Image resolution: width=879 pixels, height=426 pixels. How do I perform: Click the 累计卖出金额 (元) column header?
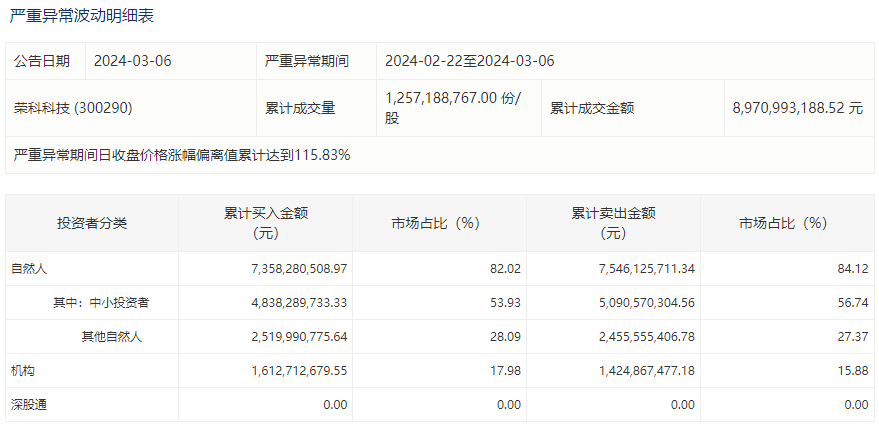613,224
